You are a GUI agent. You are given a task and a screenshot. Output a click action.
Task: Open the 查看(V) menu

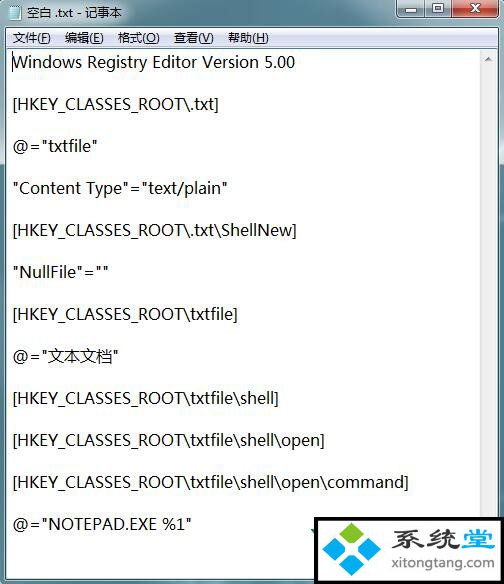coord(193,38)
